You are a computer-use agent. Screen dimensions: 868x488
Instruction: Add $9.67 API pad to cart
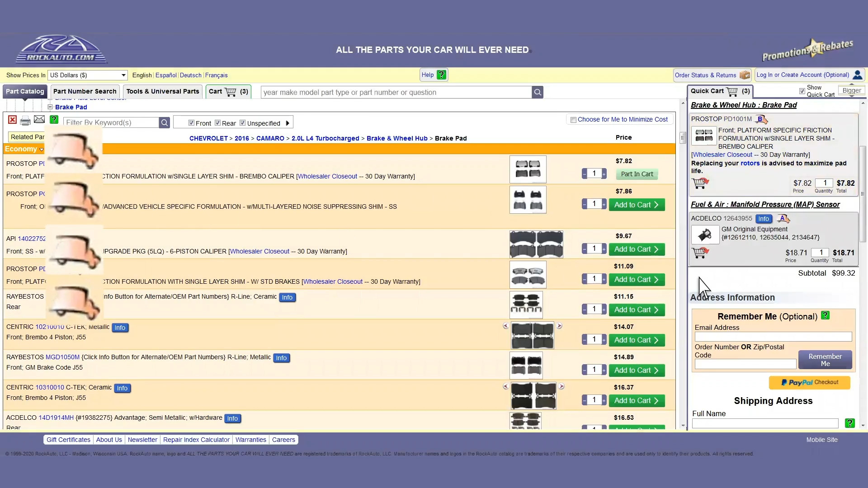tap(637, 249)
